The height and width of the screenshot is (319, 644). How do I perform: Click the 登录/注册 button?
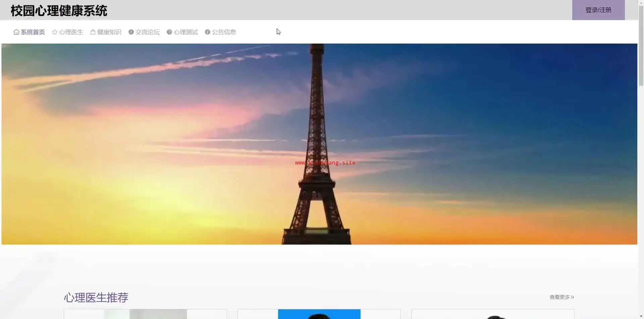pyautogui.click(x=598, y=10)
